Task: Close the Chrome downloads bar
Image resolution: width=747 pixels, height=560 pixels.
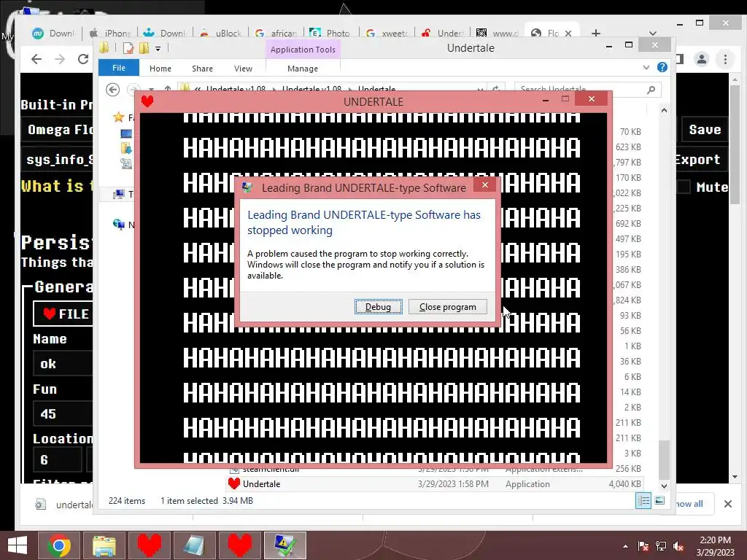Action: tap(727, 504)
